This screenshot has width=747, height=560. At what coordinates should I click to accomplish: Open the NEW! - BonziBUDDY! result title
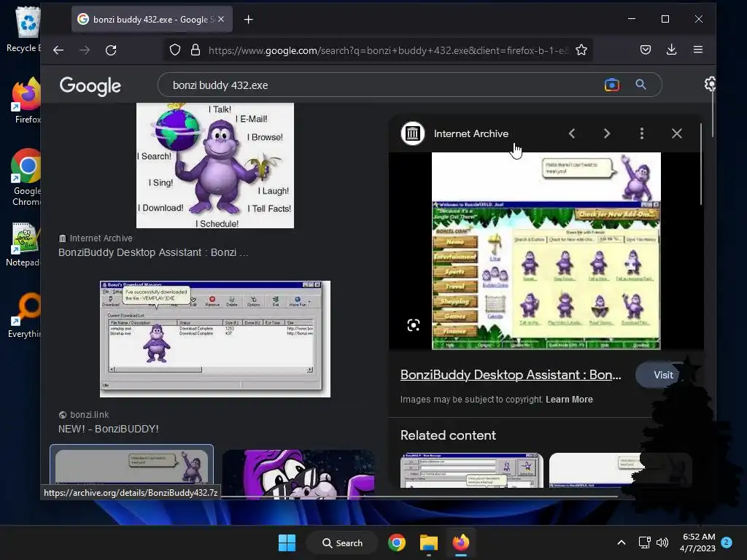[108, 429]
